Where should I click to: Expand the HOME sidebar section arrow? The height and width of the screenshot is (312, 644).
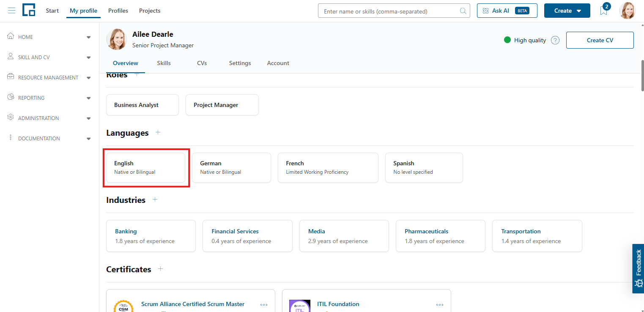(x=88, y=37)
